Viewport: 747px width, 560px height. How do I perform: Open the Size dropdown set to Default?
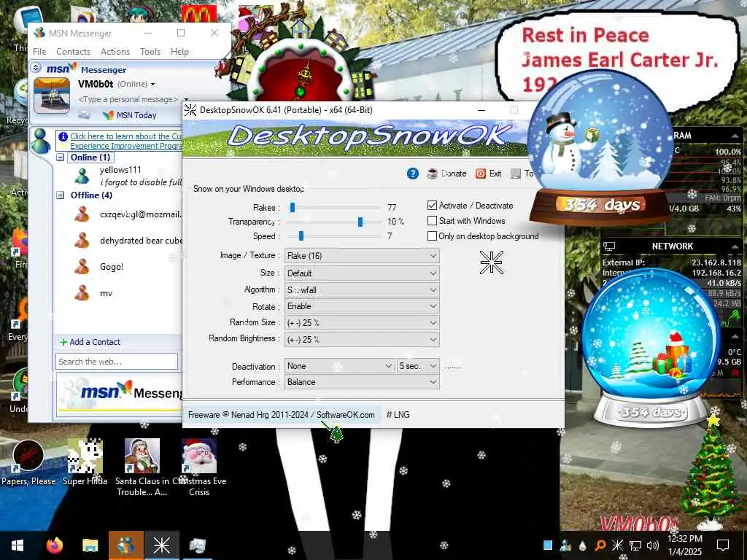coord(362,273)
